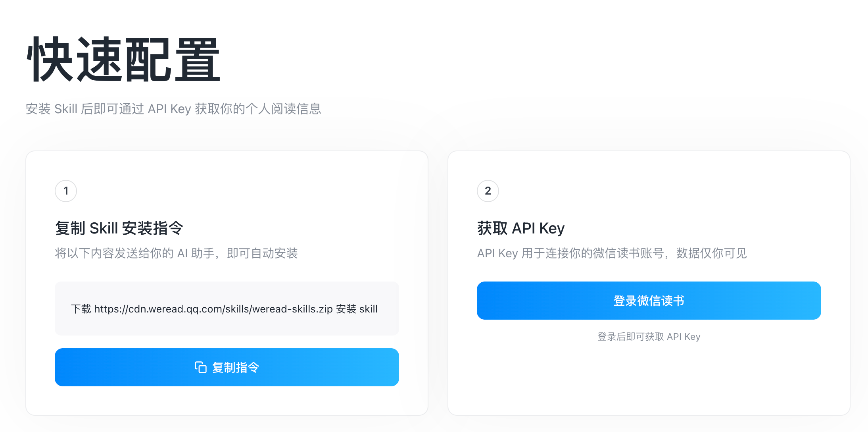Click the API Key 用于连接你的微信读书账号 description

(612, 253)
